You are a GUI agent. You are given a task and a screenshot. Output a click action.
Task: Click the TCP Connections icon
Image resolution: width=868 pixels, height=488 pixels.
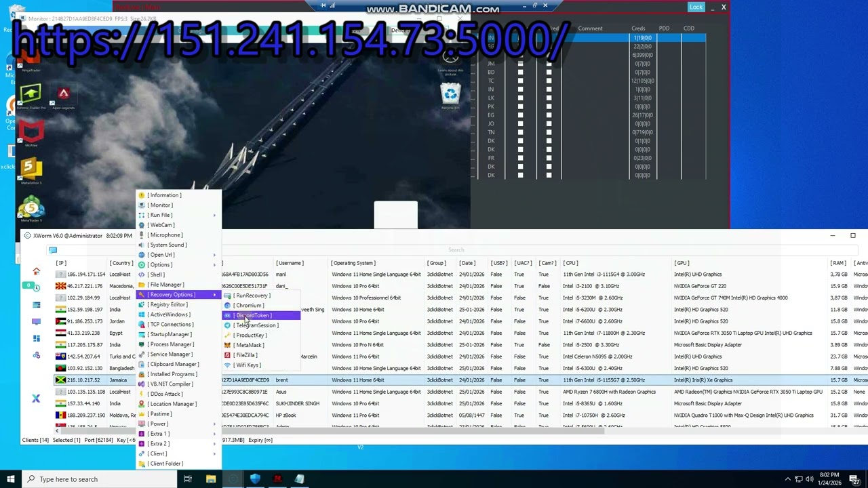pos(142,325)
